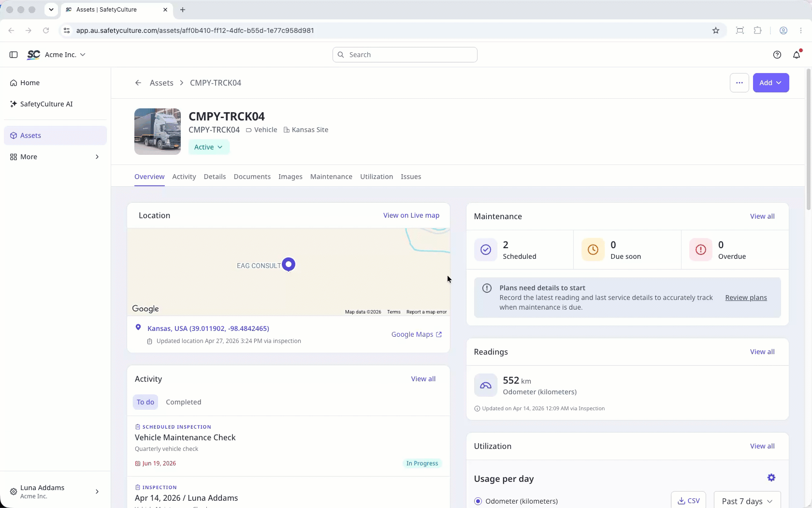Go to Home in sidebar
Screen dimensions: 812x508
coord(55,83)
